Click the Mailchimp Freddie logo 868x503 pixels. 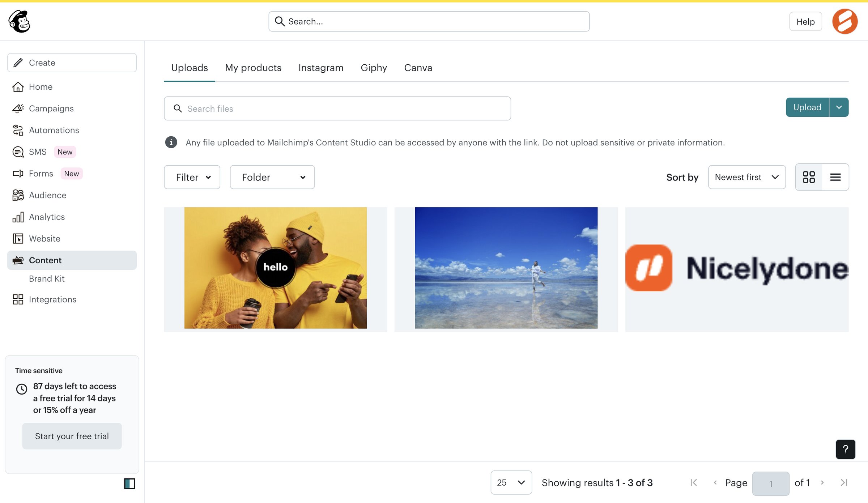20,21
